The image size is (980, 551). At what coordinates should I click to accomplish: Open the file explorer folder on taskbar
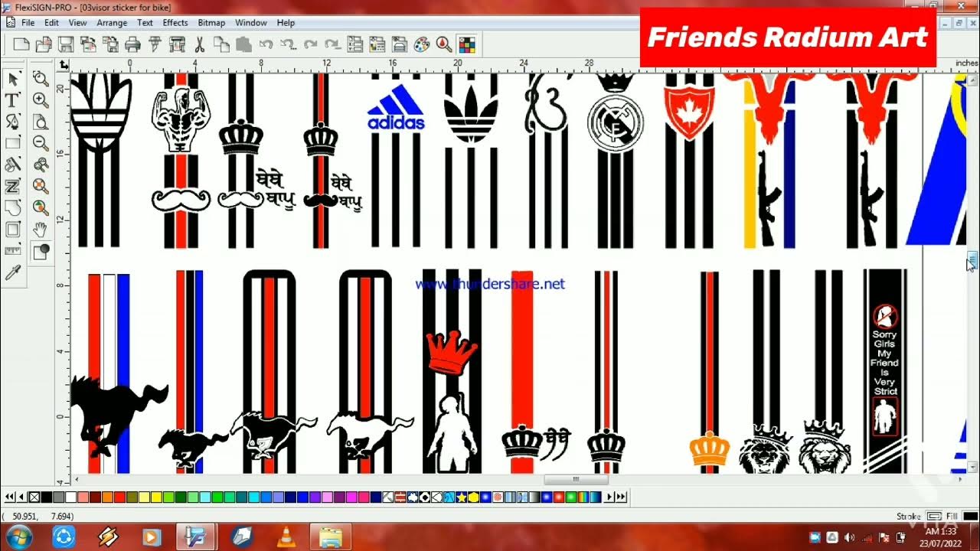[330, 537]
